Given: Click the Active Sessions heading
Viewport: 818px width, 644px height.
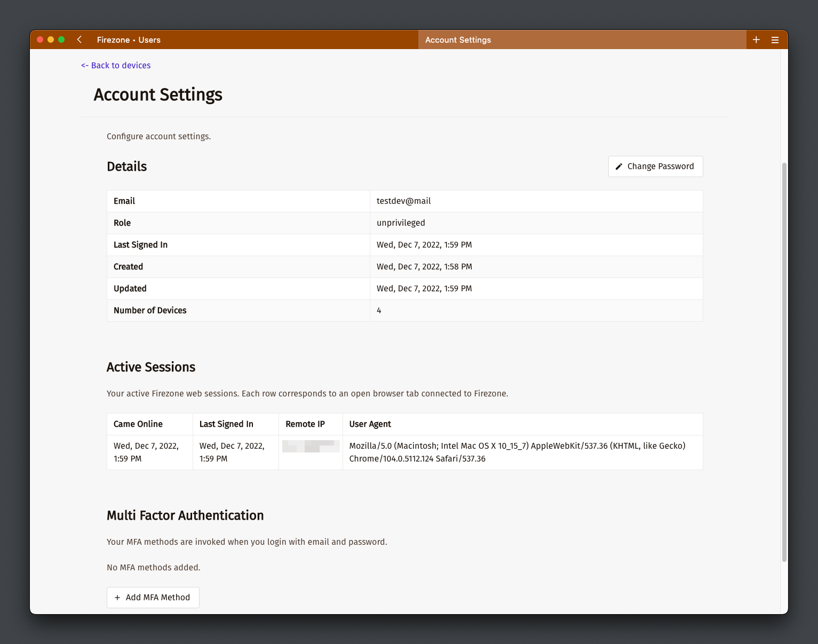Looking at the screenshot, I should click(151, 367).
